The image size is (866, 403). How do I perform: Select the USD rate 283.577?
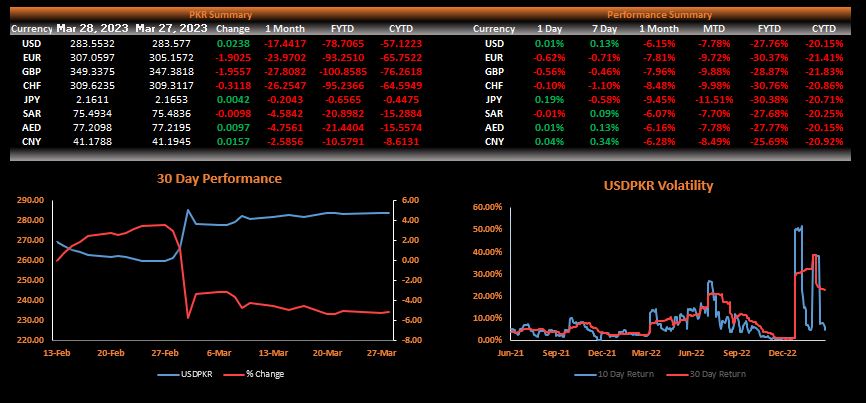pyautogui.click(x=172, y=43)
